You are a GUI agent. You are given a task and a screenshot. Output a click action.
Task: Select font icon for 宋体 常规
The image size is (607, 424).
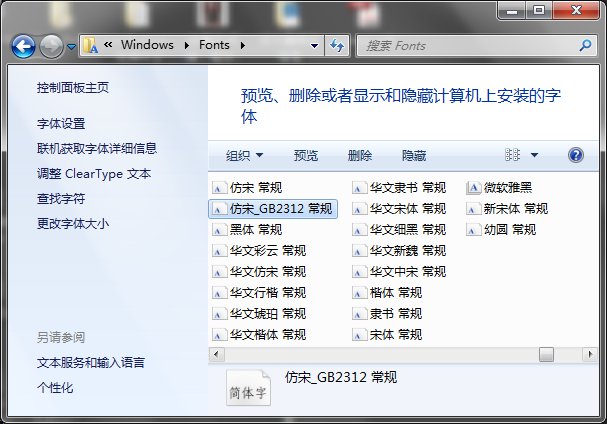(359, 335)
